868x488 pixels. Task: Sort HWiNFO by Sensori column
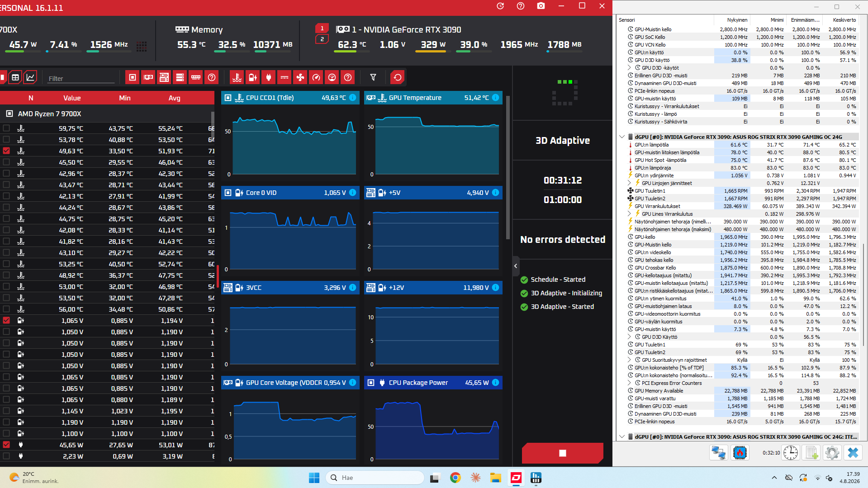pyautogui.click(x=665, y=20)
